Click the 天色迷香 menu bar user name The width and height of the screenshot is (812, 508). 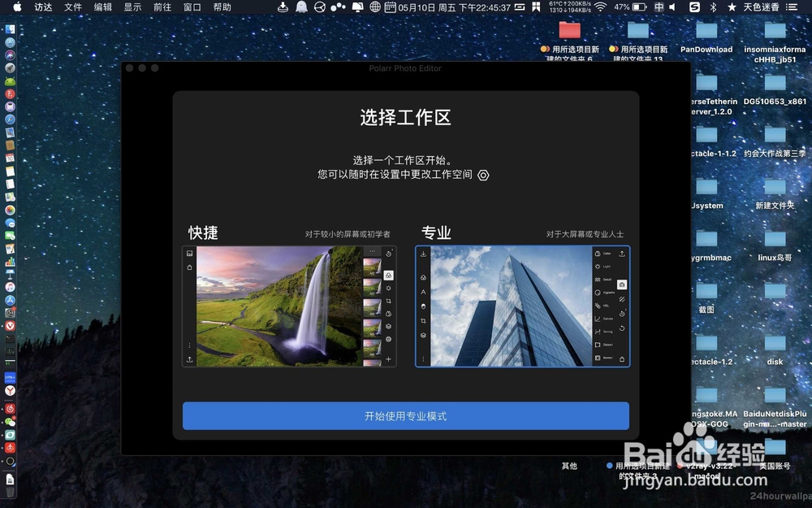coord(762,7)
